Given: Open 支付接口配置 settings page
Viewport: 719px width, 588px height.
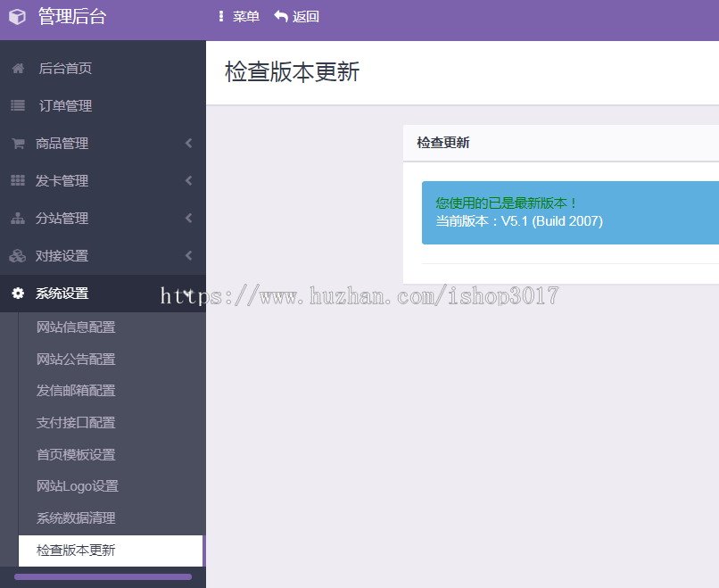Looking at the screenshot, I should [76, 422].
